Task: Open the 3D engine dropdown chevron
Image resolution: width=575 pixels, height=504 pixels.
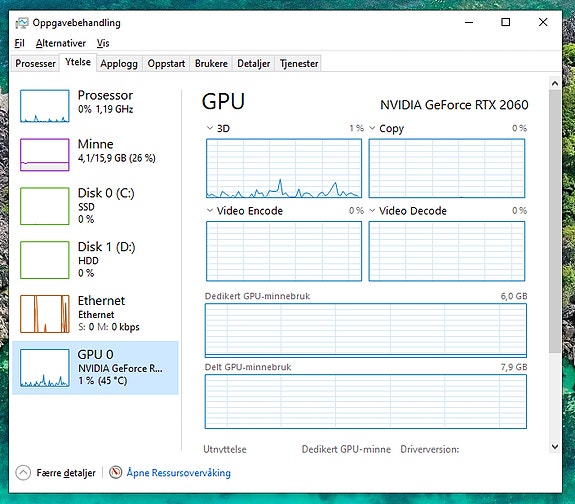Action: (210, 128)
